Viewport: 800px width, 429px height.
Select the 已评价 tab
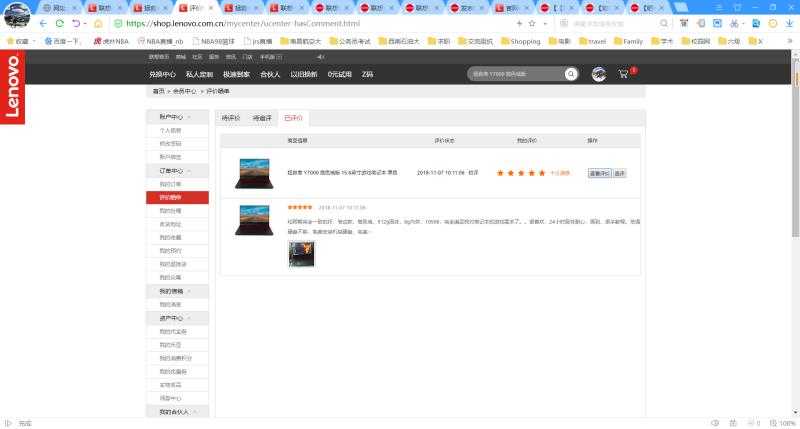click(x=293, y=118)
